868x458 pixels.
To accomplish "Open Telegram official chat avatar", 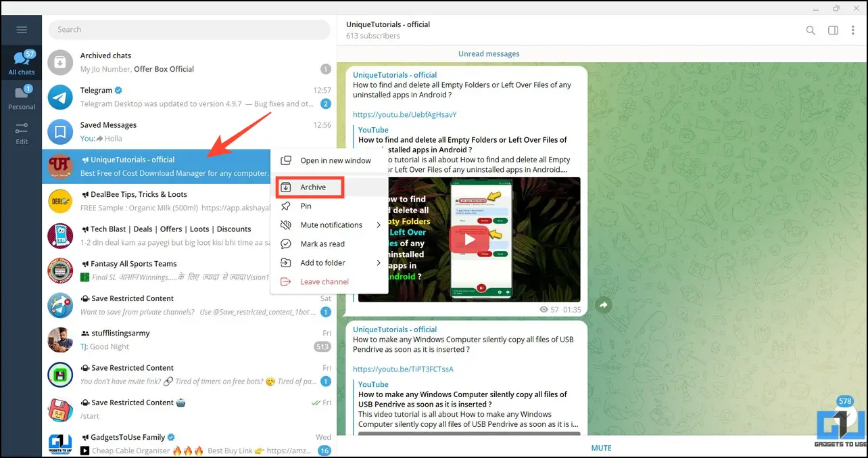I will 60,97.
